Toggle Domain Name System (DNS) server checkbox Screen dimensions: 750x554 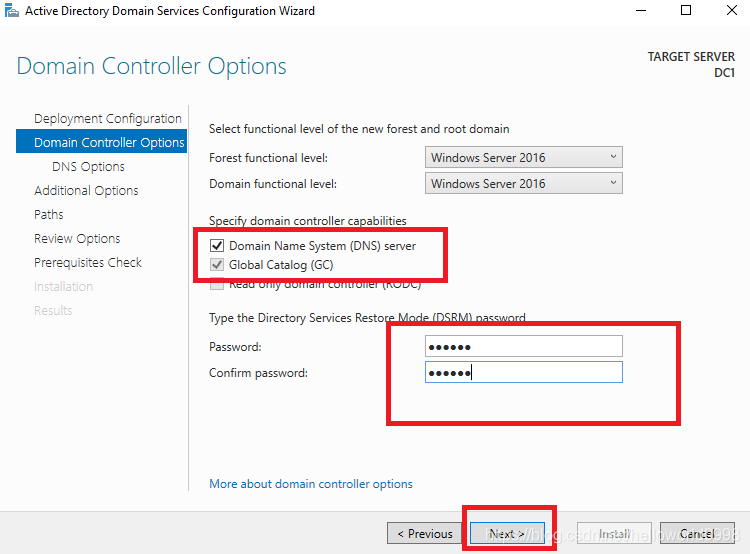pos(217,245)
